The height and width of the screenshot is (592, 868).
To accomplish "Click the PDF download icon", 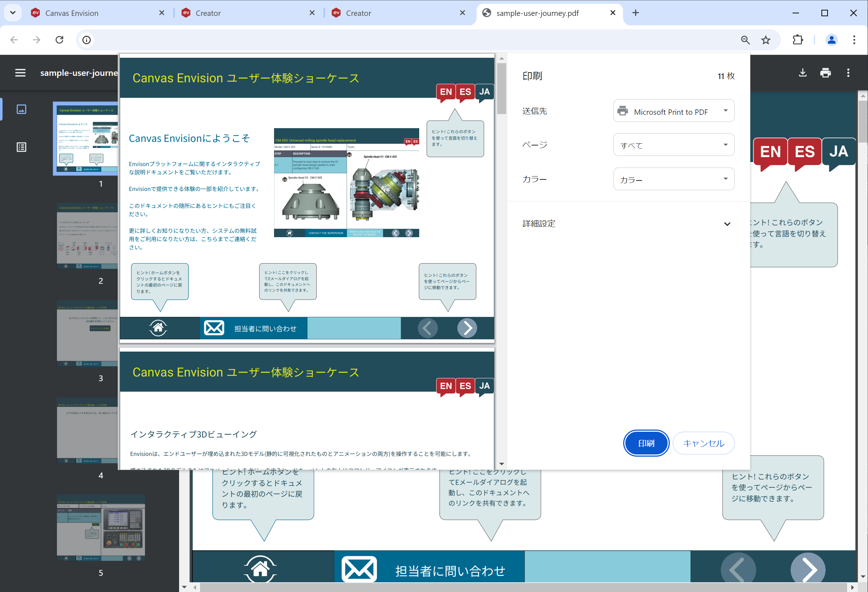I will 802,73.
